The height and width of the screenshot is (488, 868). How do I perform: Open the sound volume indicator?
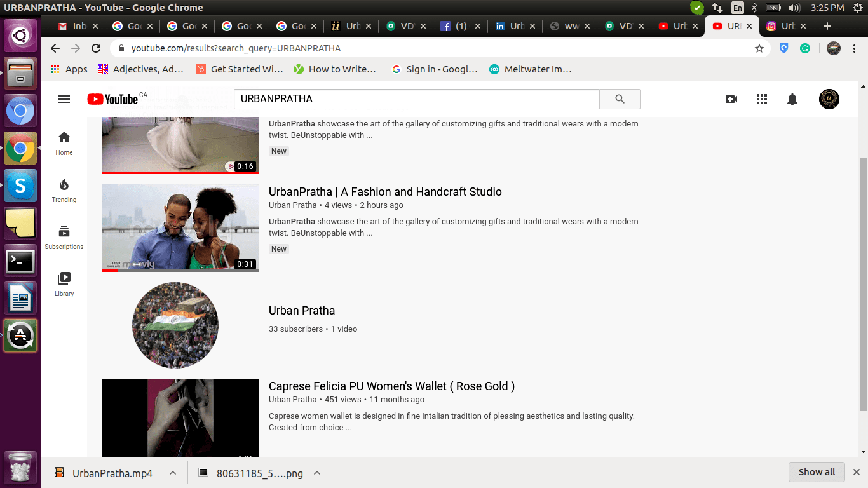click(x=793, y=8)
